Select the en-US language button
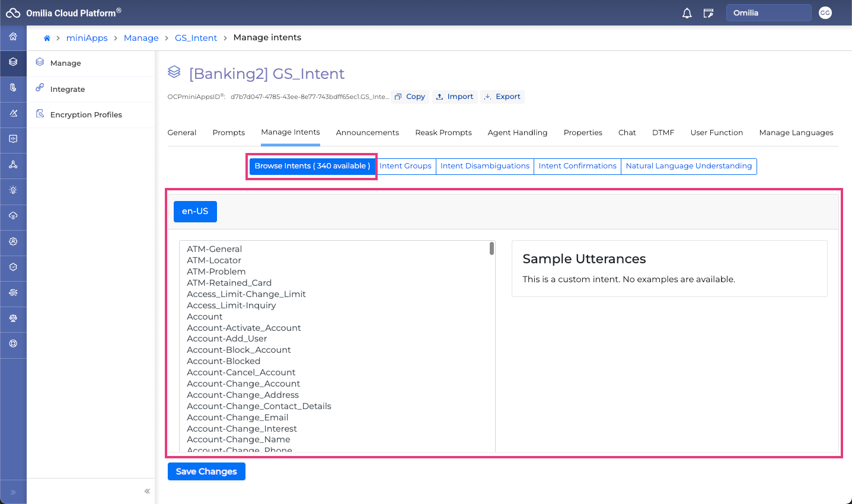 point(195,212)
